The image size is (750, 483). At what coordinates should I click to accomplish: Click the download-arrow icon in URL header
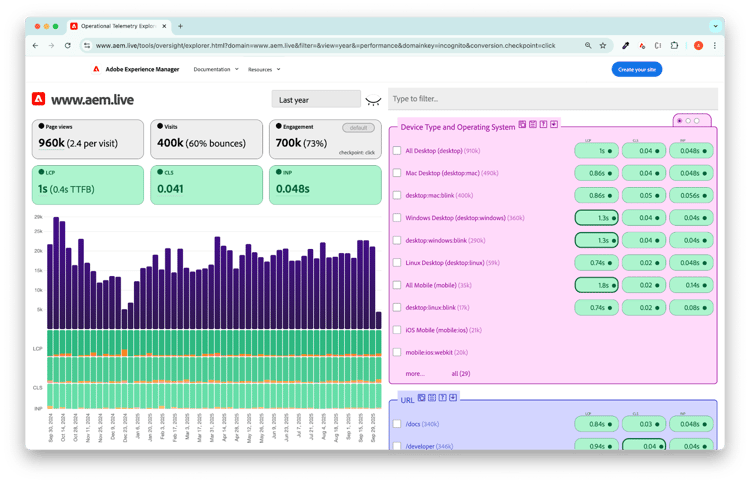[x=453, y=398]
